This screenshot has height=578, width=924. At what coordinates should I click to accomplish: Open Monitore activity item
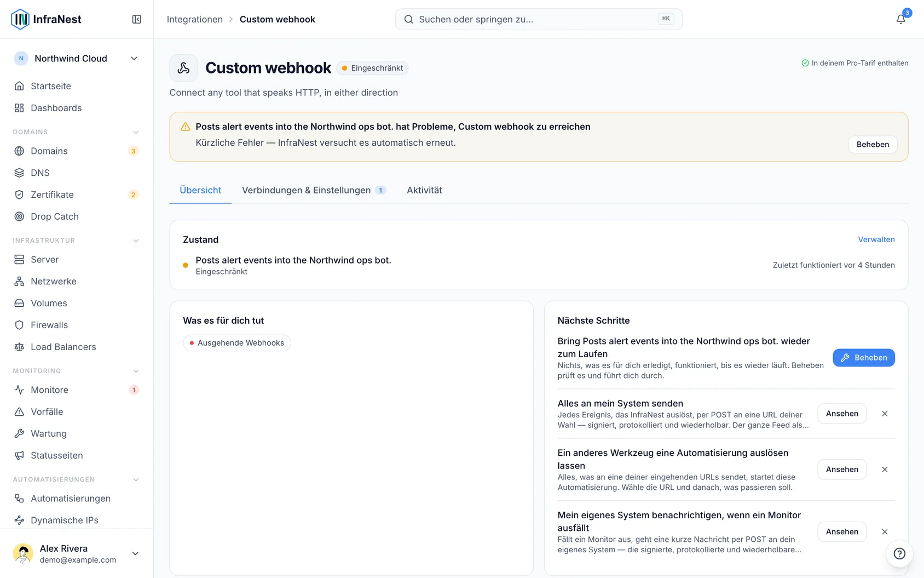click(x=77, y=390)
